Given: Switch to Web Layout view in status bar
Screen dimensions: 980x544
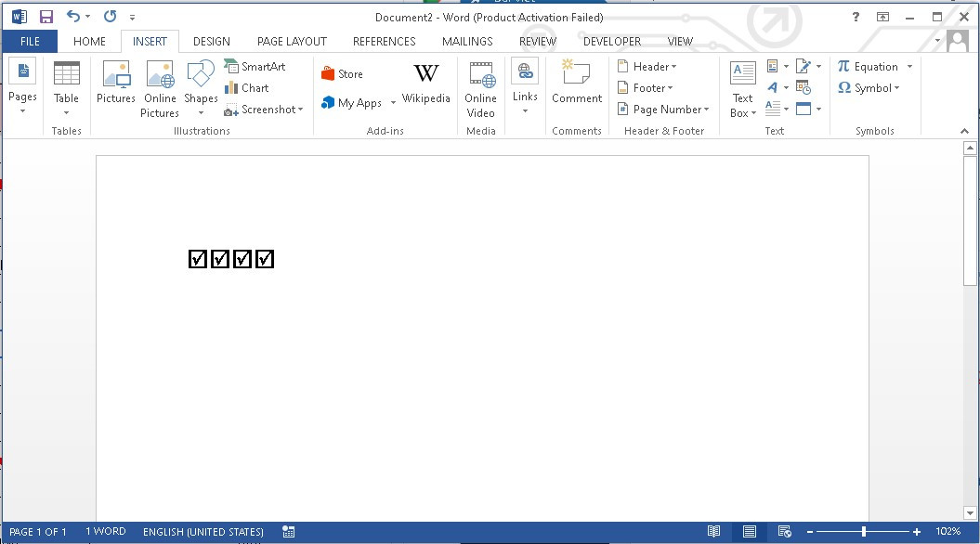Looking at the screenshot, I should (x=783, y=532).
